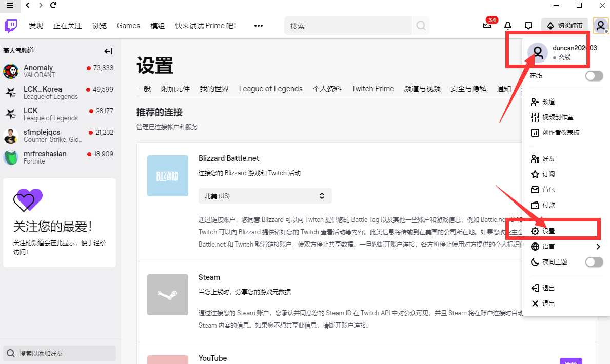610x364 pixels.
Task: Enable the 夜间主题 dark theme toggle
Action: click(x=594, y=262)
